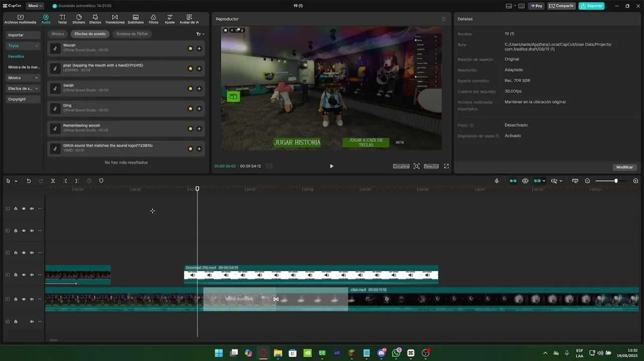Screen dimensions: 644x361
Task: Open the layout dropdown arrow in the title bar
Action: click(x=515, y=6)
